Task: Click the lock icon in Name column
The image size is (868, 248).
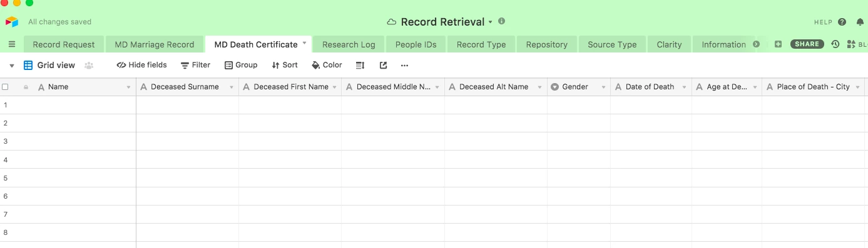Action: 26,87
